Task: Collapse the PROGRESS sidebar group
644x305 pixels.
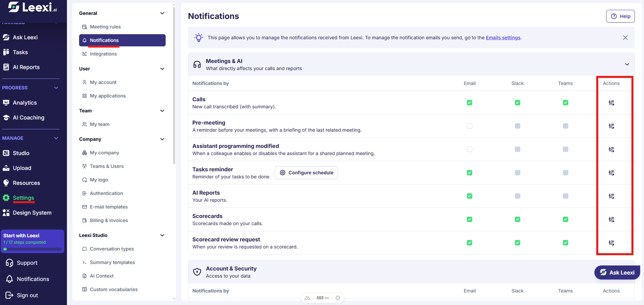Action: click(56, 88)
